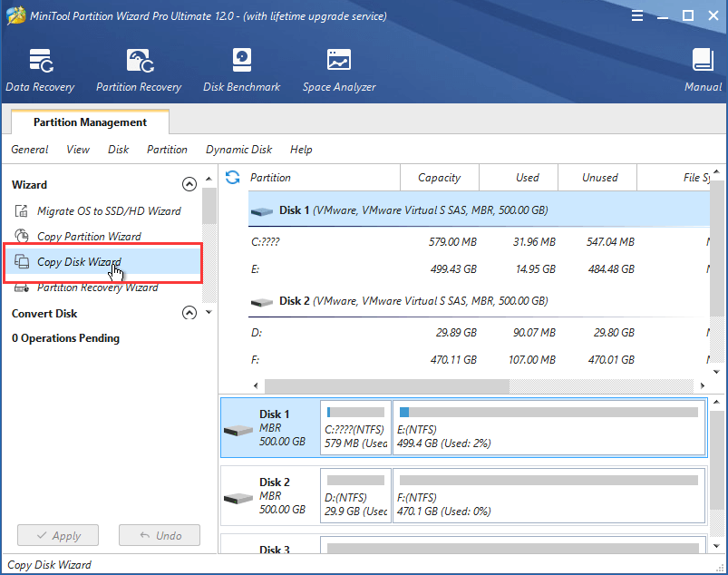The width and height of the screenshot is (728, 575).
Task: Click the Disk 2 drive icon in disk map
Action: click(x=238, y=499)
